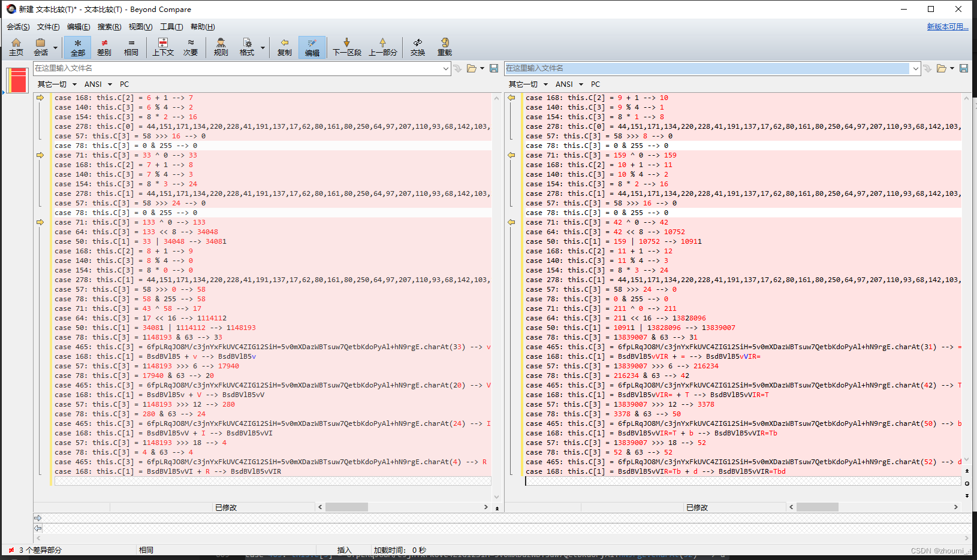Open the right pane browse folder icon
The height and width of the screenshot is (560, 977).
(942, 68)
